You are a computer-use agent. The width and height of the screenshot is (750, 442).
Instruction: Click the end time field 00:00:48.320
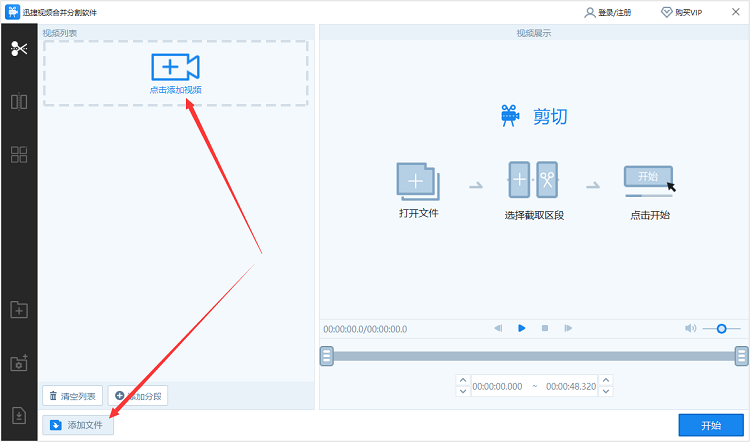tap(571, 387)
